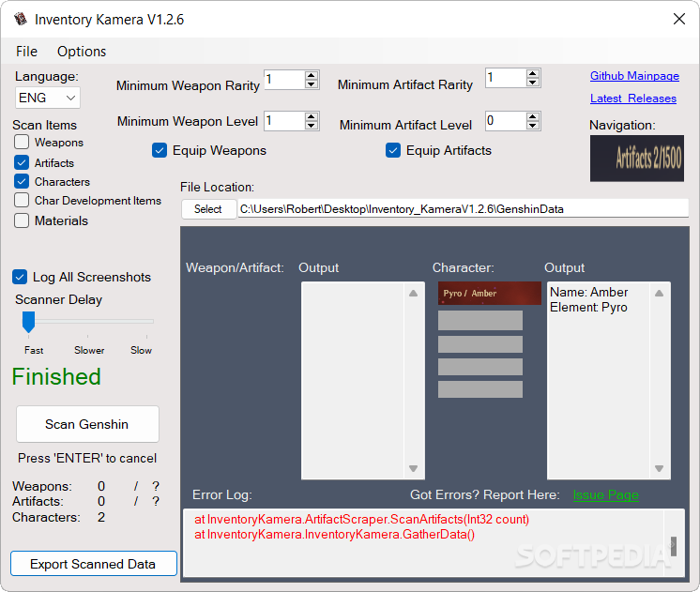Toggle the Equip Artifacts checkbox
700x592 pixels.
393,150
